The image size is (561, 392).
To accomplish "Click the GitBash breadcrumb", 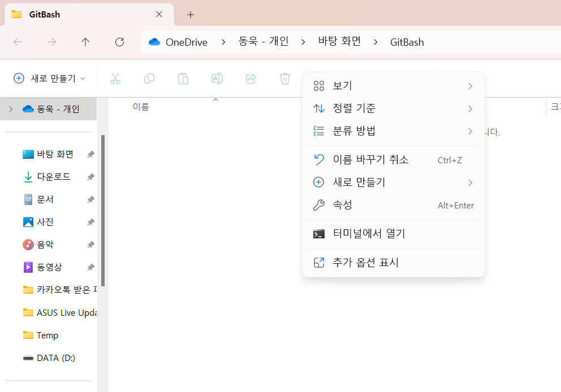I will (407, 42).
